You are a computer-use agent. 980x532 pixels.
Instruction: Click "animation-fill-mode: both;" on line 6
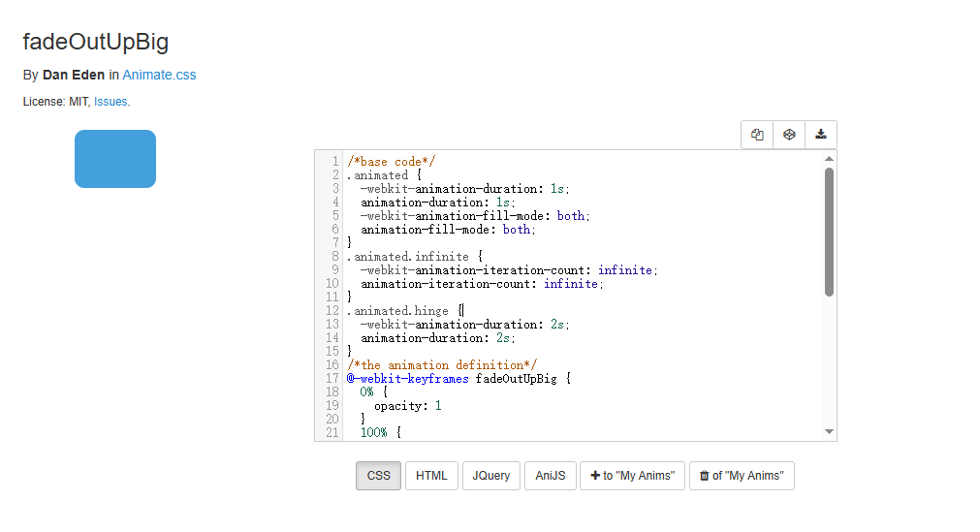(x=448, y=230)
